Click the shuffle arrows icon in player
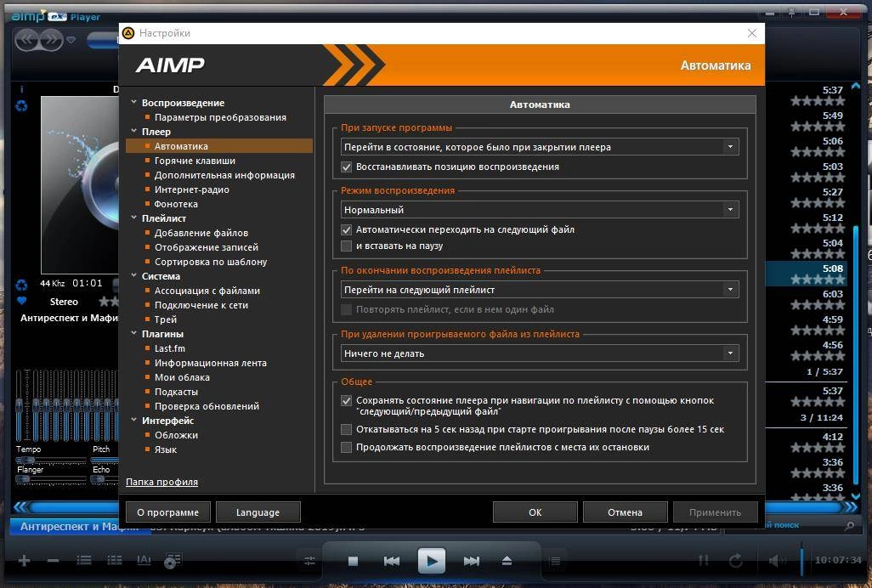This screenshot has width=872, height=588. tap(704, 560)
